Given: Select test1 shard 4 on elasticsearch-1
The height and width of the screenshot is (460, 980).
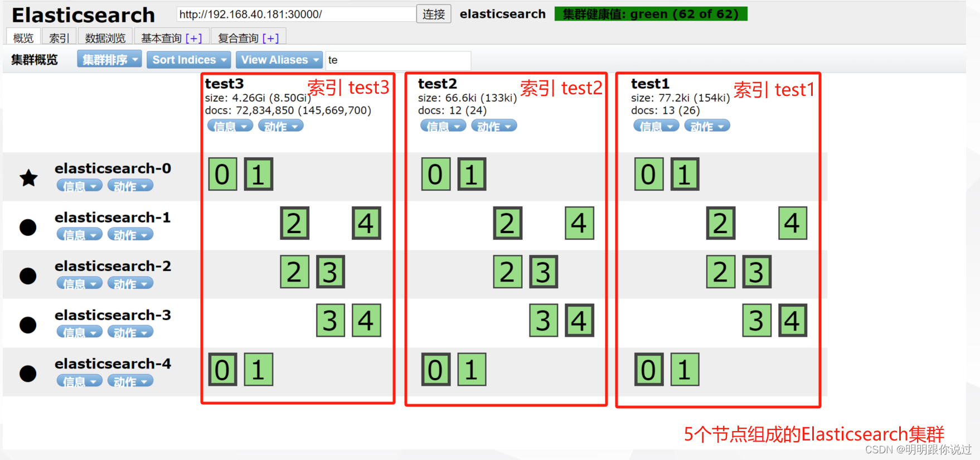Looking at the screenshot, I should tap(793, 223).
